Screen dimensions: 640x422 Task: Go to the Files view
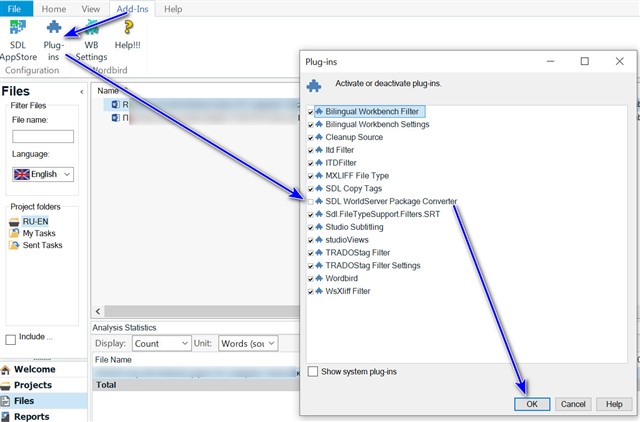pos(44,401)
